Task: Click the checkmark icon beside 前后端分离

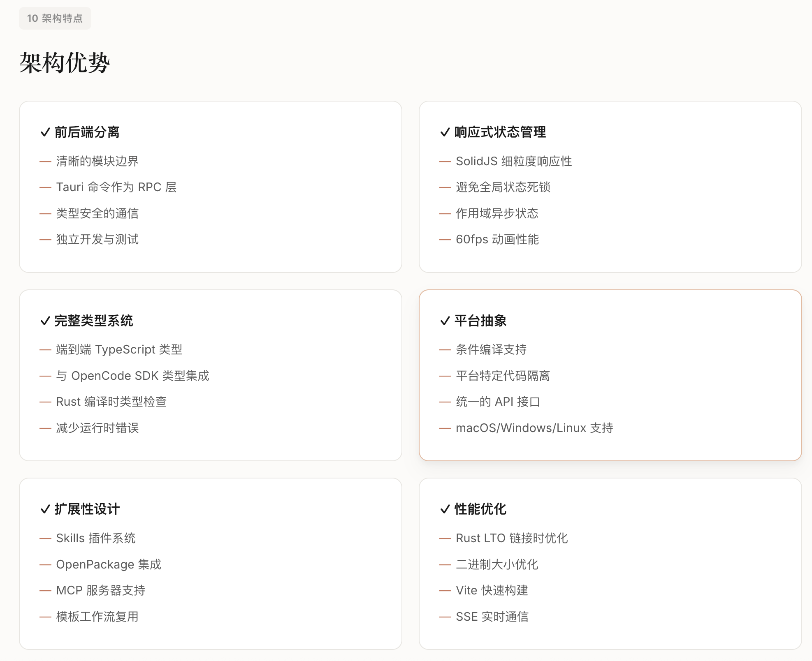Action: pos(45,132)
